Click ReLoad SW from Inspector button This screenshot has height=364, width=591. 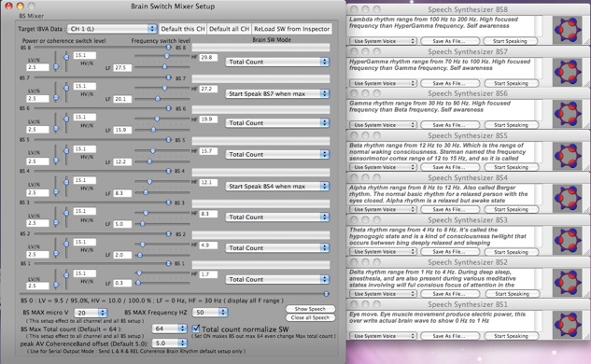click(291, 29)
